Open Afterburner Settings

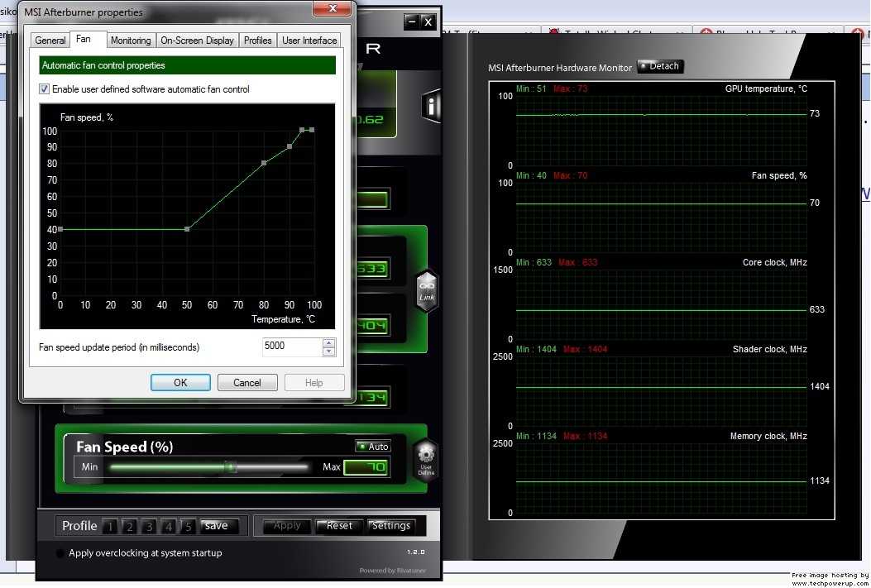point(391,526)
